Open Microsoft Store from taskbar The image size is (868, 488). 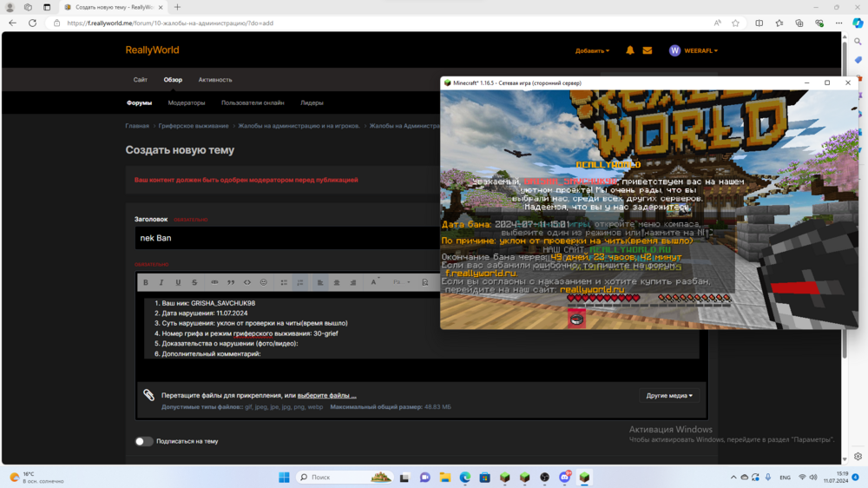click(x=485, y=478)
